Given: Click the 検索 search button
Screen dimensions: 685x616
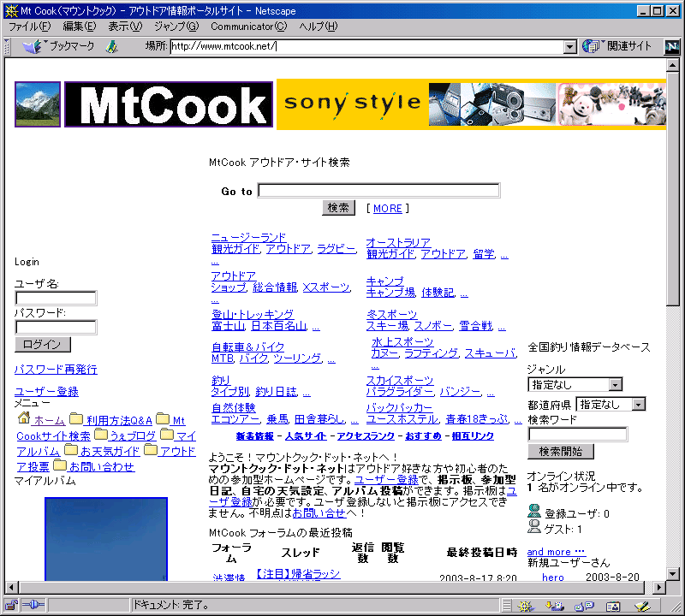Looking at the screenshot, I should 338,208.
